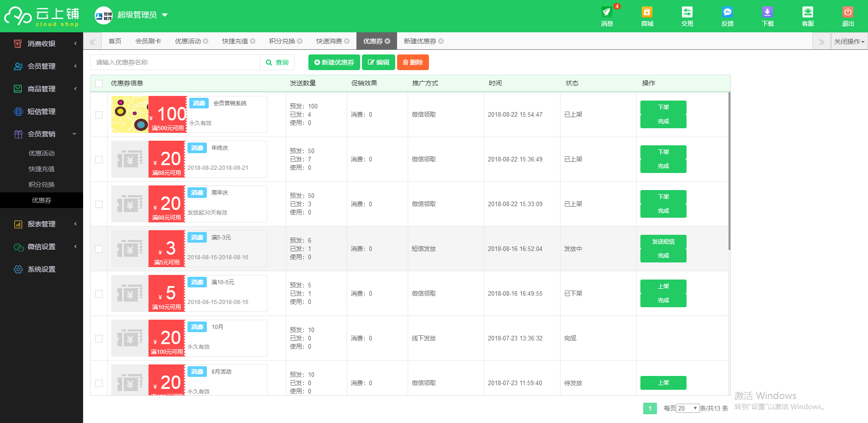Click the 超级管理员 avatar image

103,16
